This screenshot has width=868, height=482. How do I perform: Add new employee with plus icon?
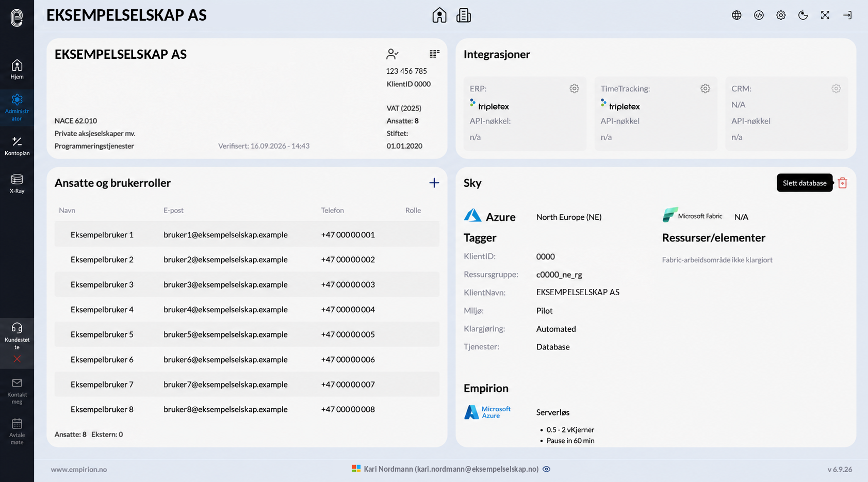pos(434,183)
